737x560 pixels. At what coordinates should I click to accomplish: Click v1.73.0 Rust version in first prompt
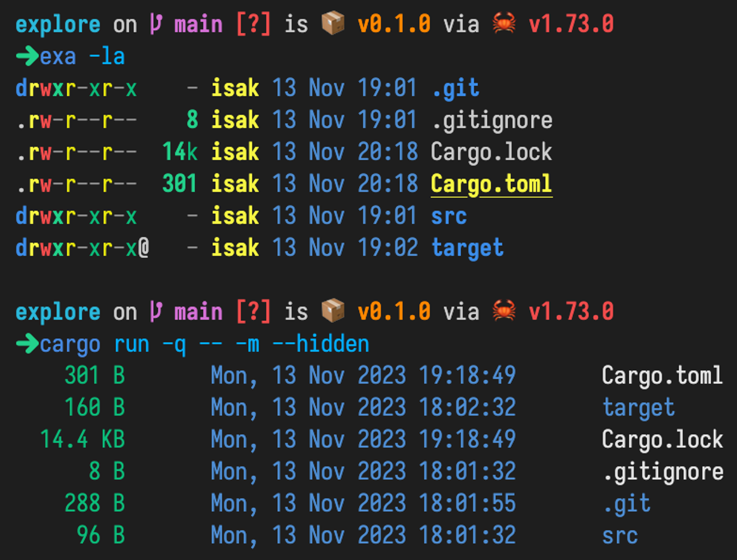[571, 24]
